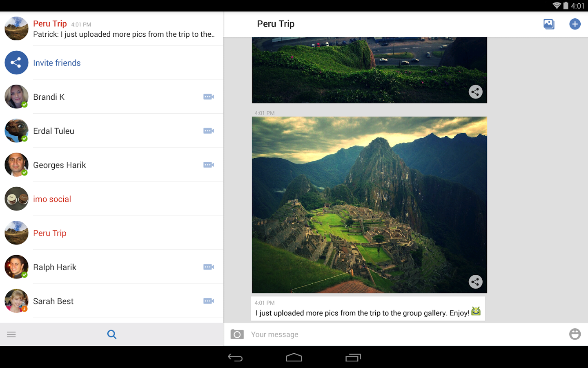Image resolution: width=588 pixels, height=368 pixels.
Task: Open Sarah Best's avatar picture
Action: 16,301
